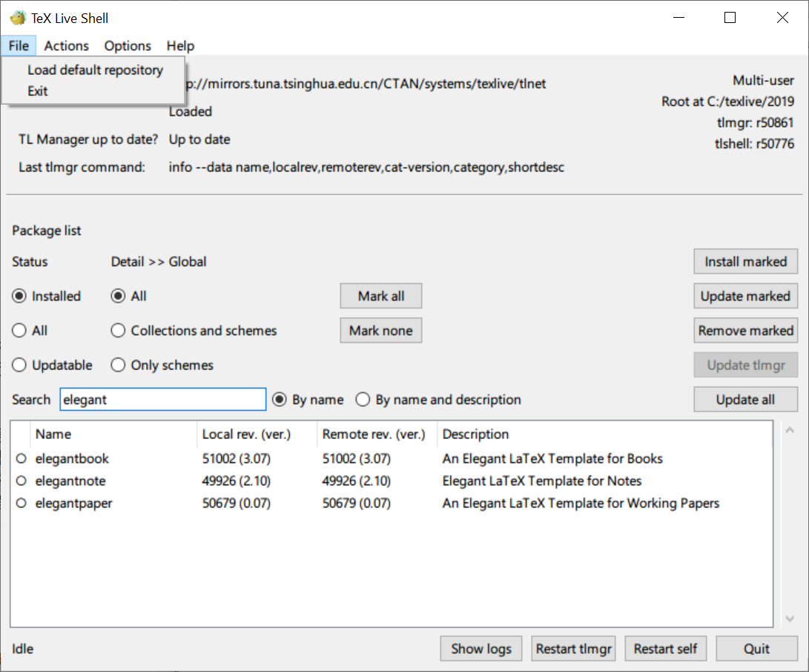
Task: Click the package list scrollbar down arrow
Action: click(788, 618)
